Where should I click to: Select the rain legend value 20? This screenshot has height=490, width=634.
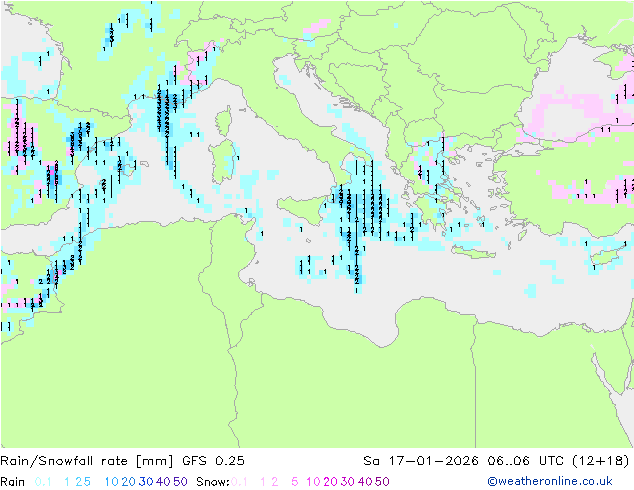(x=129, y=482)
